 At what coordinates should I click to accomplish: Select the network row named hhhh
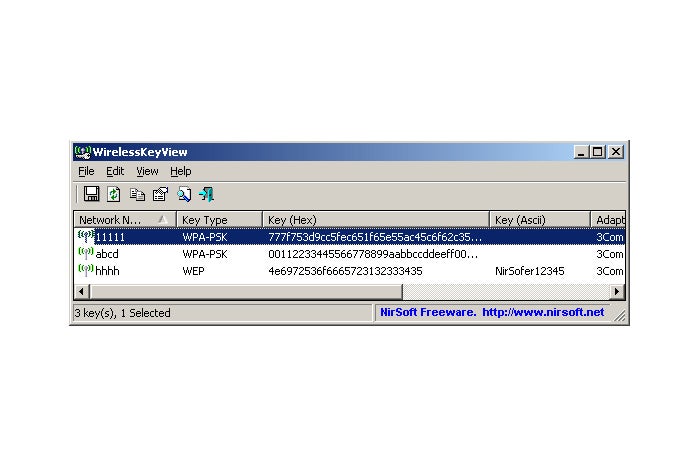350,271
